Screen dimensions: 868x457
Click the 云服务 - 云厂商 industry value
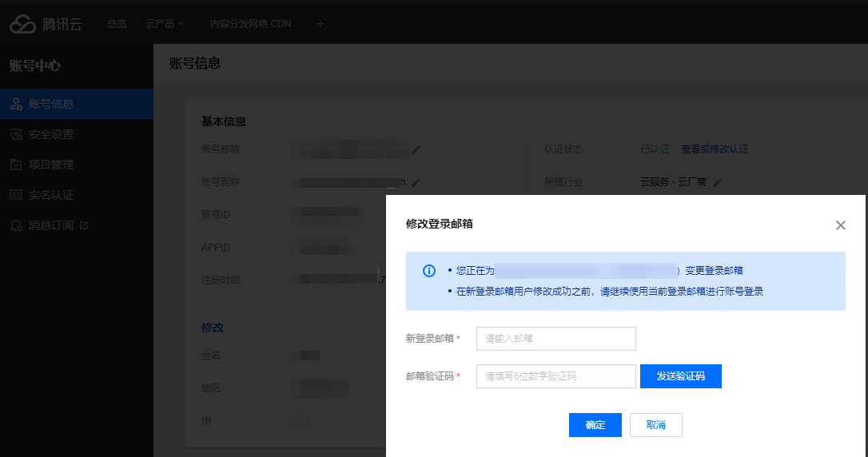[x=673, y=182]
